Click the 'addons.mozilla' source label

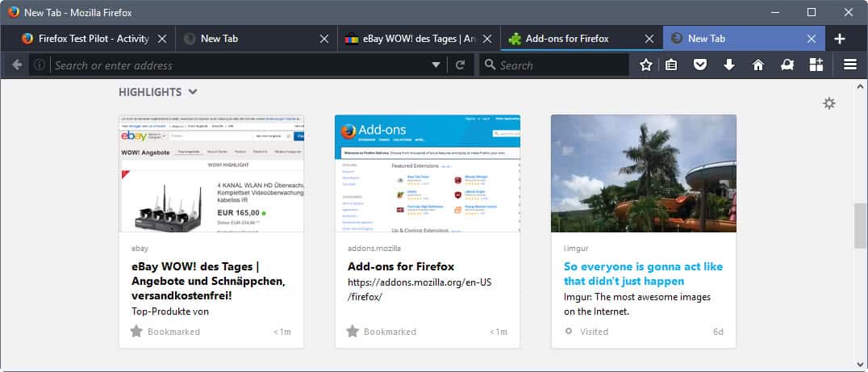374,248
